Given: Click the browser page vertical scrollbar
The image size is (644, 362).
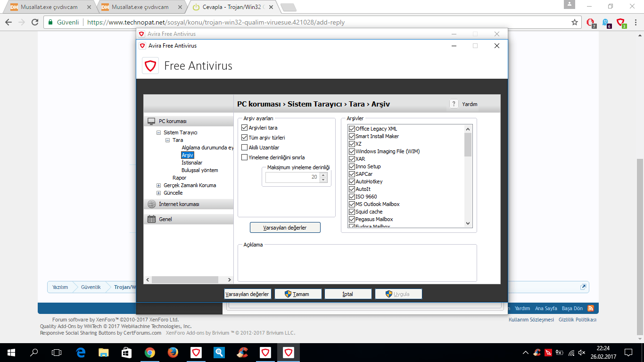Looking at the screenshot, I should pyautogui.click(x=640, y=247).
